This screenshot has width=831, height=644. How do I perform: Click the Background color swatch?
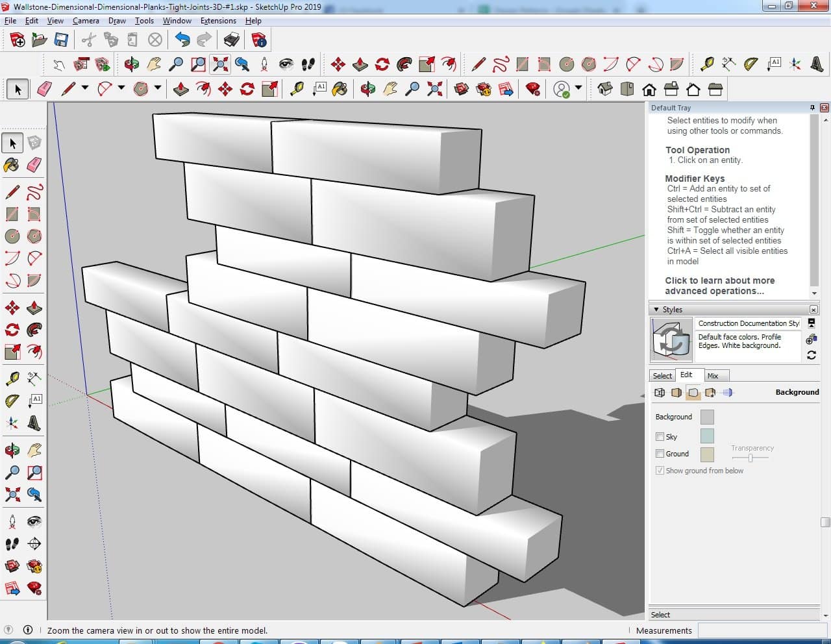pyautogui.click(x=707, y=417)
